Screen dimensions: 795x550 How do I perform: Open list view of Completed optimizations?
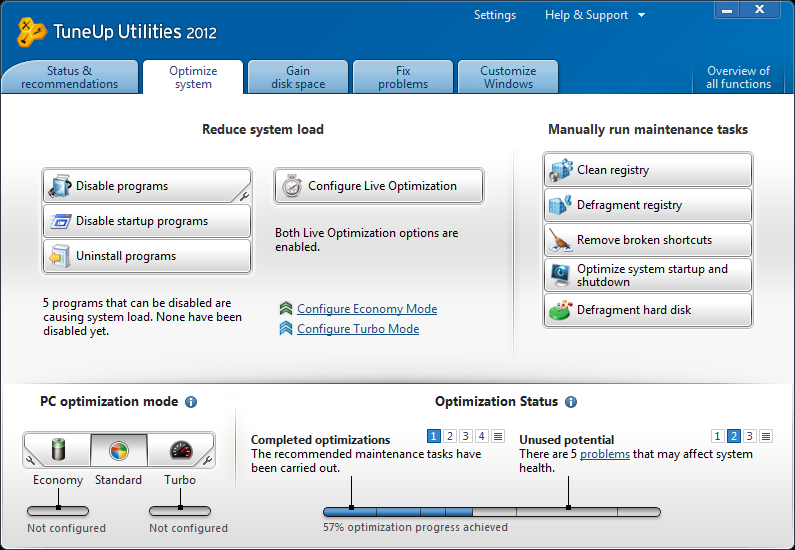[x=498, y=436]
